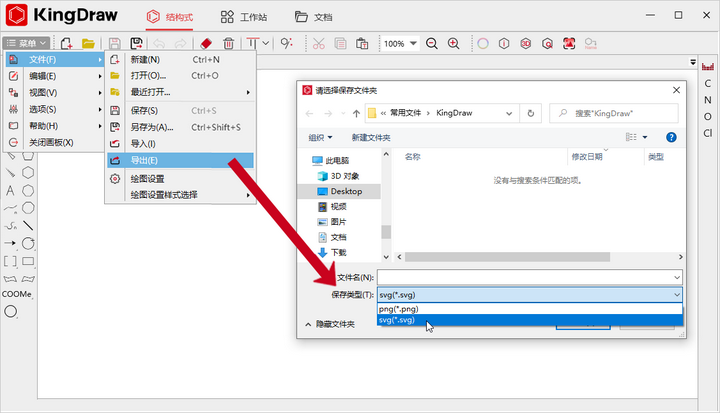This screenshot has width=720, height=413.
Task: Click the blue help icon in dialog
Action: (671, 137)
